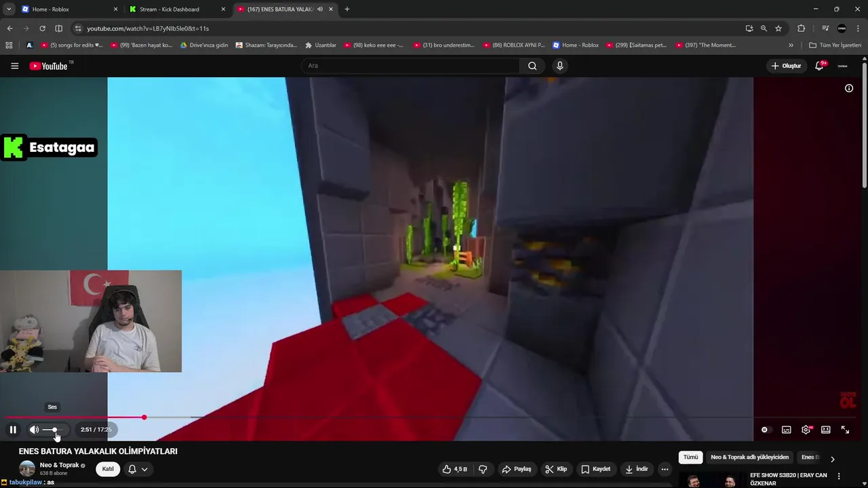Close the Kick Dashboard tab

tap(223, 9)
